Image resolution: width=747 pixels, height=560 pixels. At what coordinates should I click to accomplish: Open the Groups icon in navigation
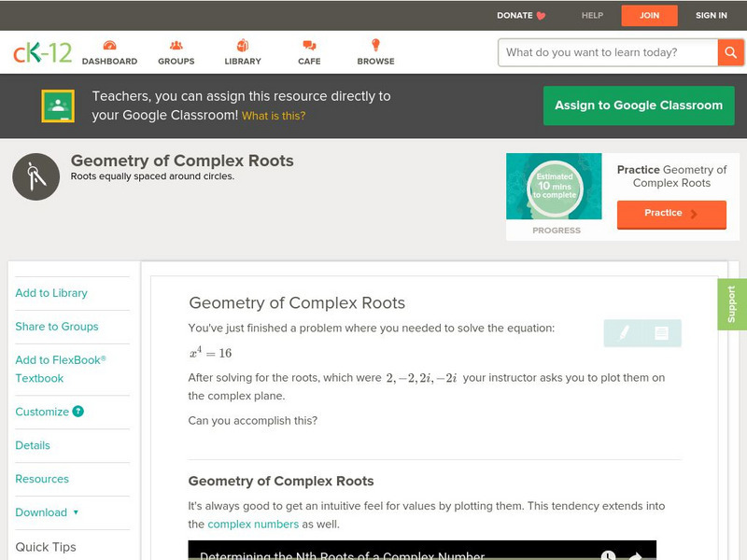[176, 46]
